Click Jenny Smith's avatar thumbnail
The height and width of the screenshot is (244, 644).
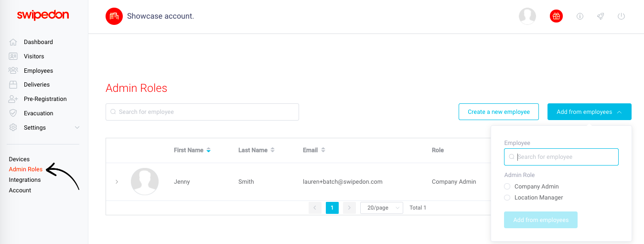[145, 181]
